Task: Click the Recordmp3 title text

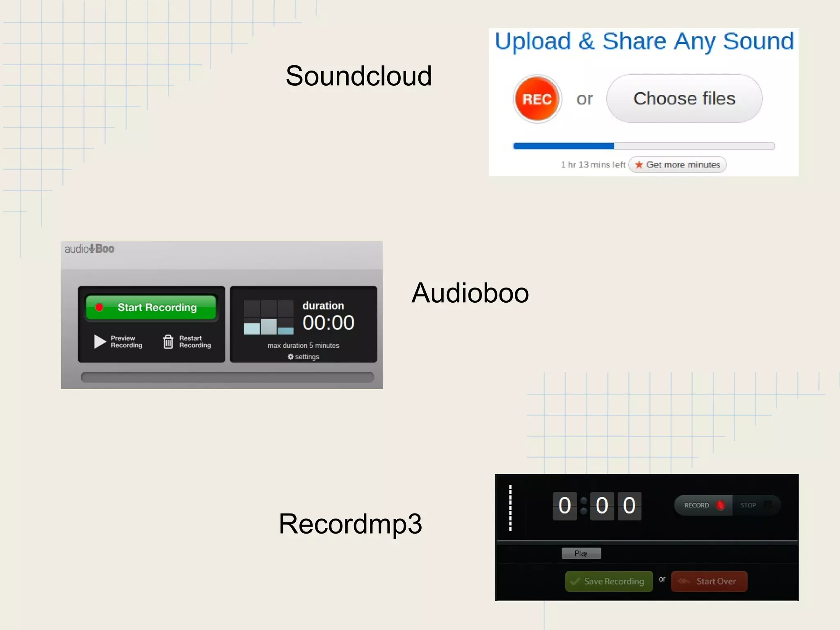Action: click(x=350, y=524)
